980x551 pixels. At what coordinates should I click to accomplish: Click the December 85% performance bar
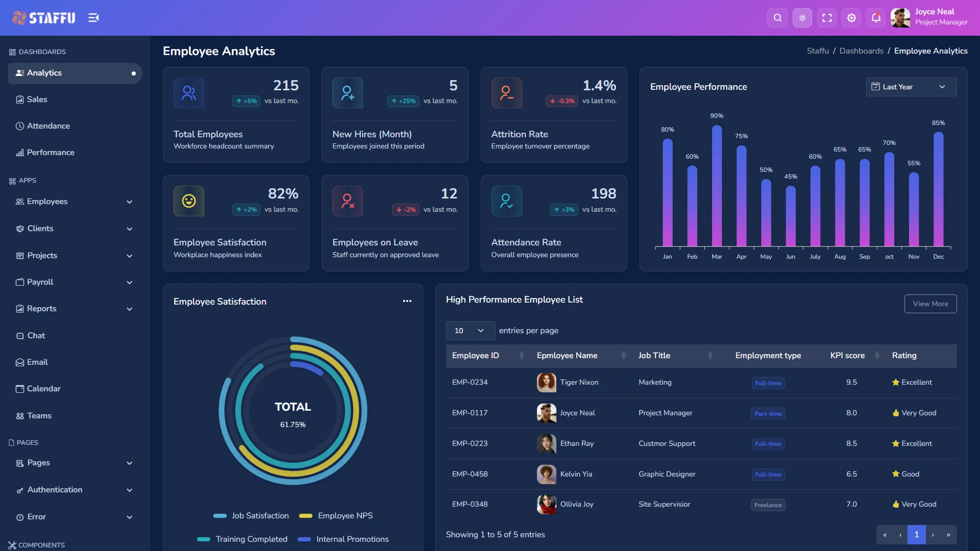(938, 190)
